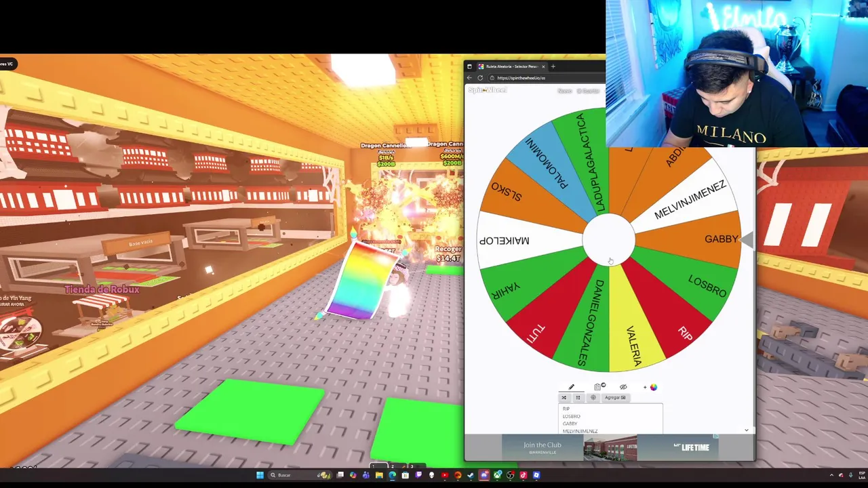Click the plus icon beside color wheel
This screenshot has width=868, height=488.
[645, 387]
